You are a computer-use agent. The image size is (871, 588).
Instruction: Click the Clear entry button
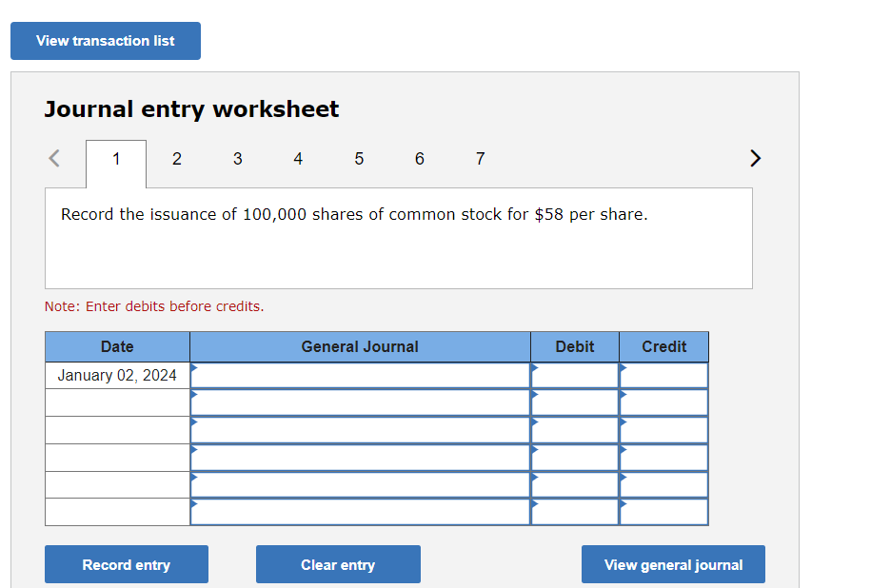point(338,564)
